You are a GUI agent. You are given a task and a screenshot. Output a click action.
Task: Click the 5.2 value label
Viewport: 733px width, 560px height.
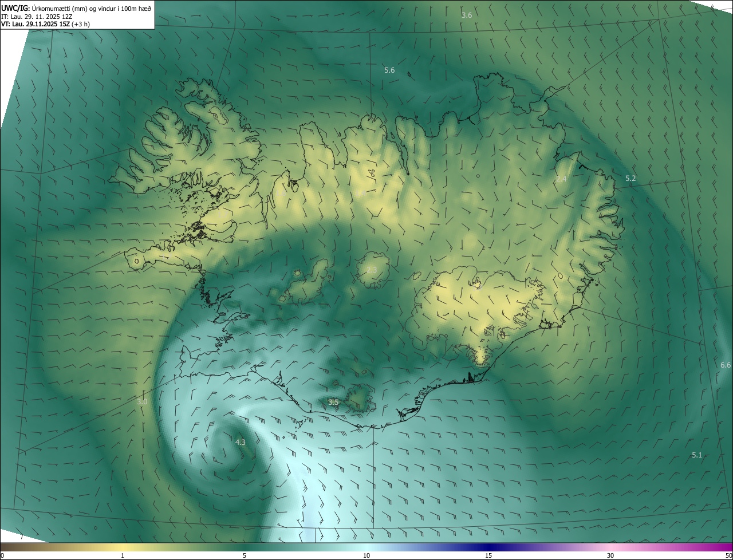pyautogui.click(x=630, y=179)
